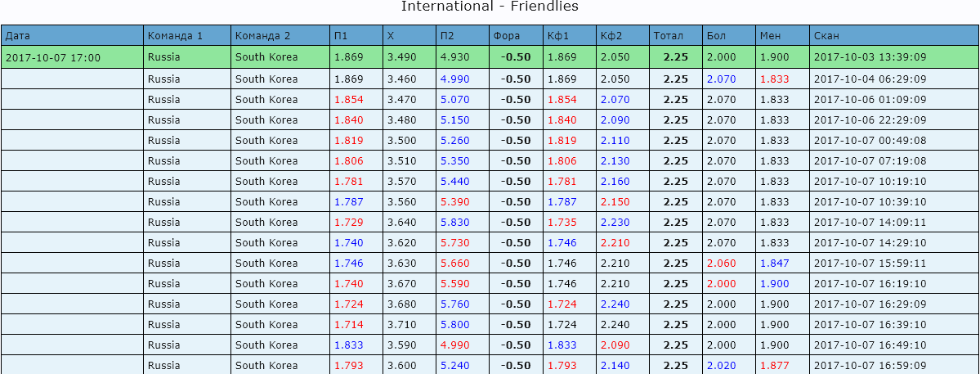The image size is (980, 374).
Task: Click scan time 2017-10-07 16:59:09
Action: (x=870, y=365)
